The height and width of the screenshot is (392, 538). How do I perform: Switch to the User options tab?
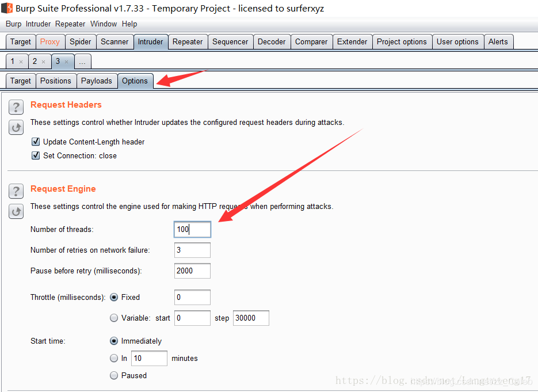457,42
